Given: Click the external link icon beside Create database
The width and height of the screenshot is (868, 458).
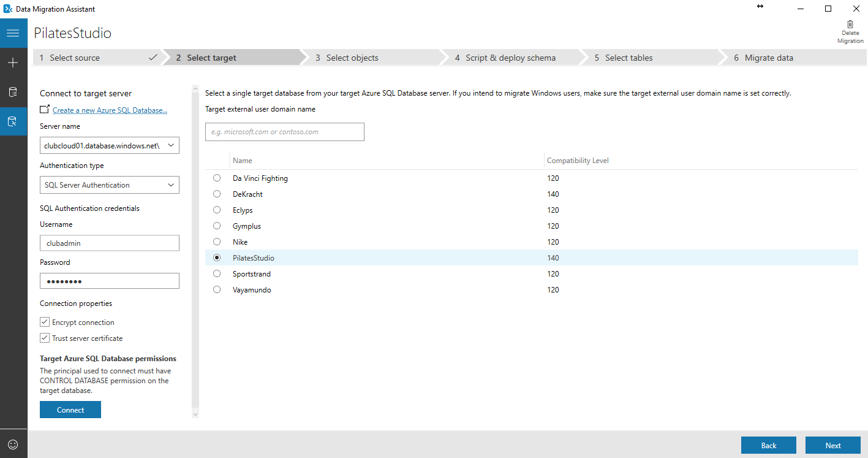Looking at the screenshot, I should (x=45, y=109).
